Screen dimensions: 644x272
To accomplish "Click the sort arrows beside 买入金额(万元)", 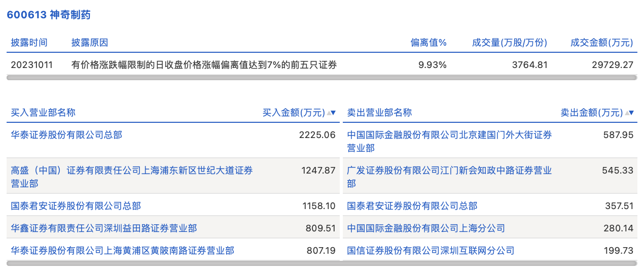I will pos(332,113).
